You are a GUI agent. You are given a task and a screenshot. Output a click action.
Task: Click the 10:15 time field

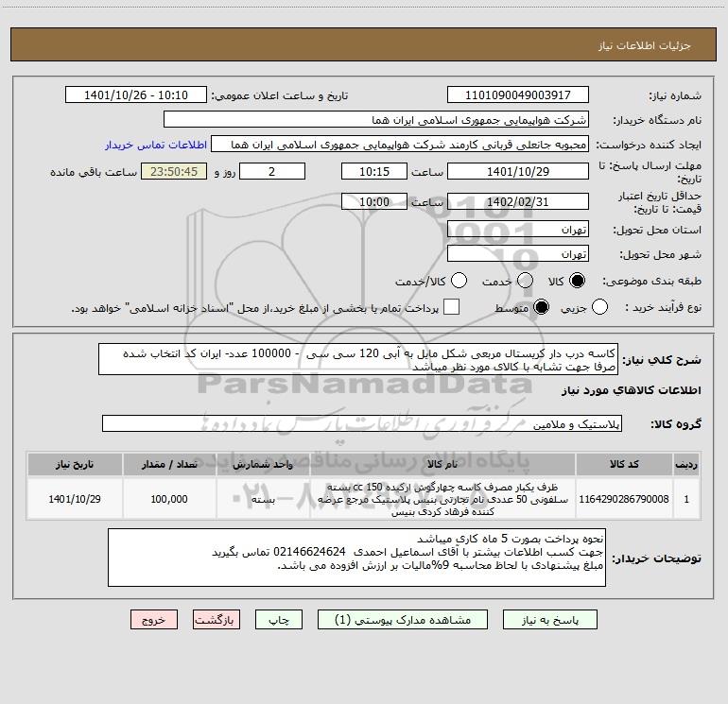pyautogui.click(x=374, y=171)
